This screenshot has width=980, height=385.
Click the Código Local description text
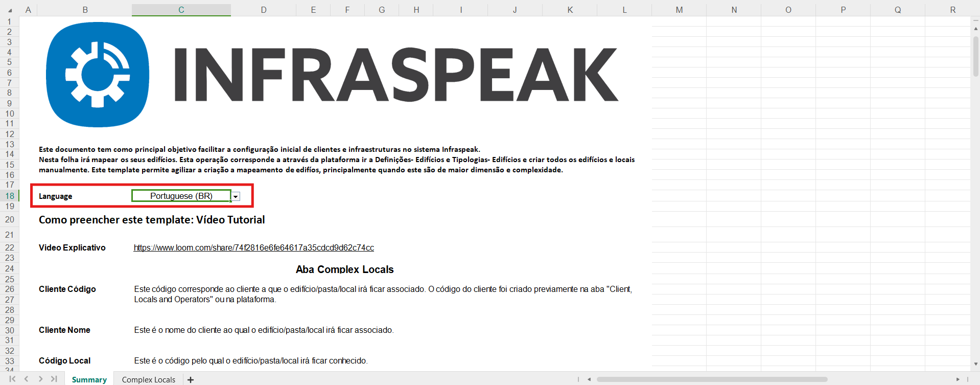251,361
